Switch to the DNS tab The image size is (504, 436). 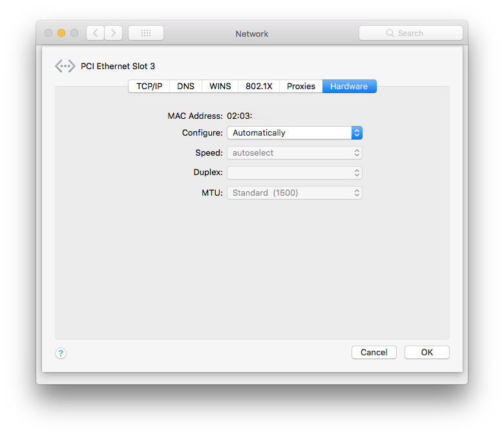(x=186, y=87)
